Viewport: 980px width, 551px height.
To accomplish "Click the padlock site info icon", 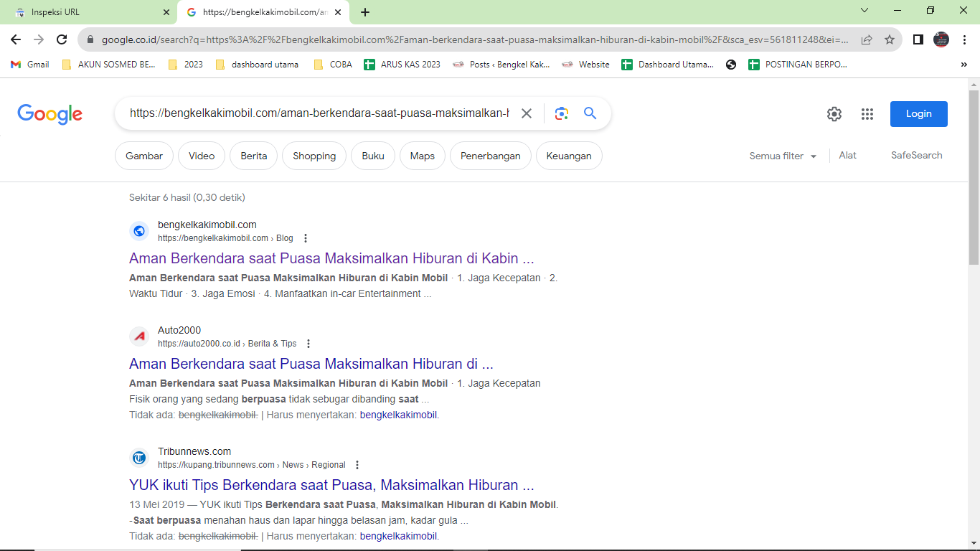I will click(90, 40).
